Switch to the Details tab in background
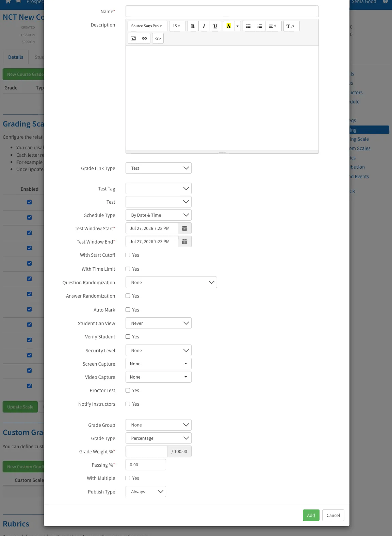 (x=16, y=57)
